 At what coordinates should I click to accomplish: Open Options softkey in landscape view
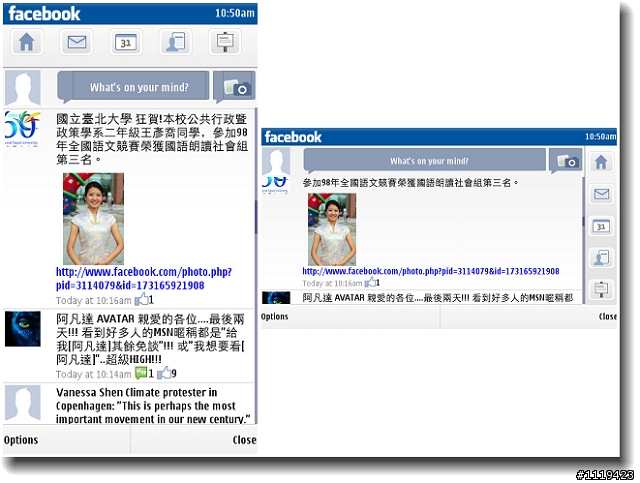(275, 316)
